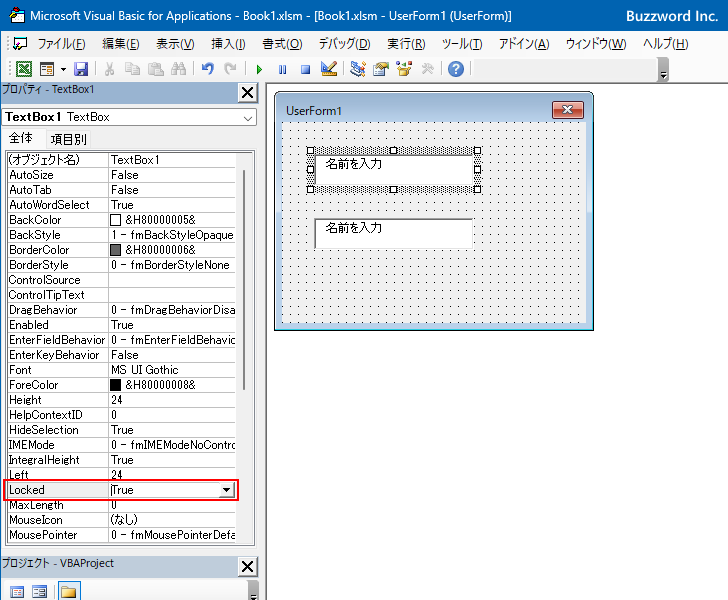The image size is (728, 600).
Task: Click the Cut scissors icon
Action: 110,69
